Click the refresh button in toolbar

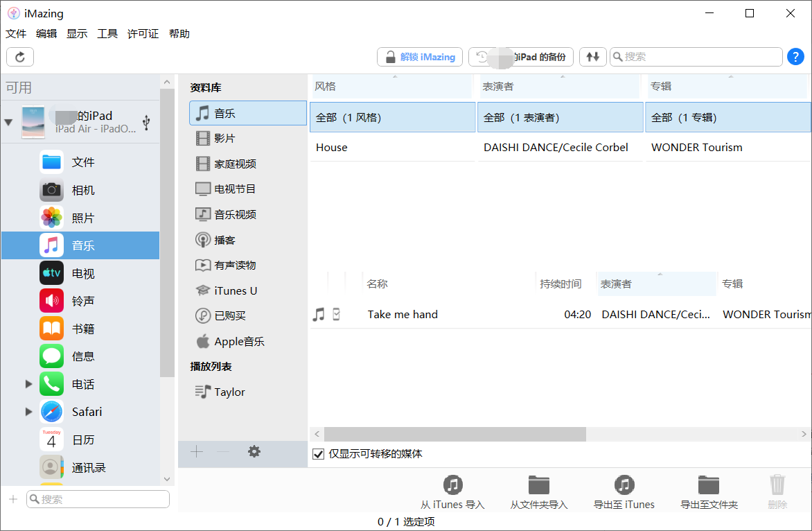click(x=20, y=57)
